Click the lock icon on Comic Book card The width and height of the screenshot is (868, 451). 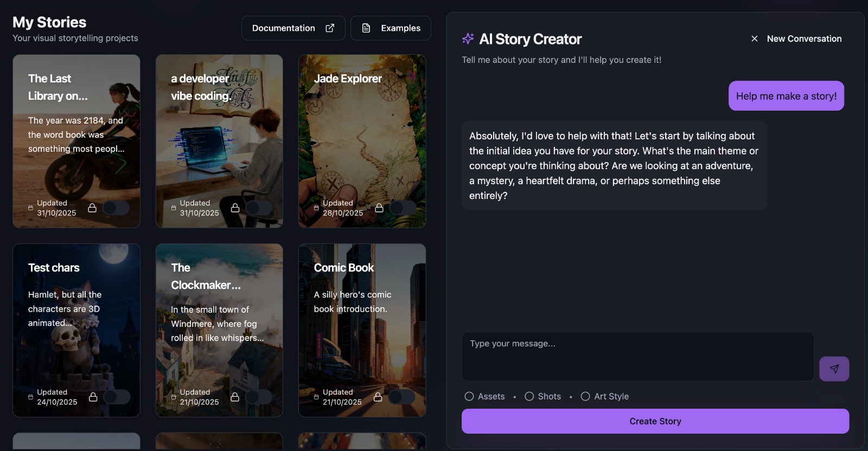378,397
